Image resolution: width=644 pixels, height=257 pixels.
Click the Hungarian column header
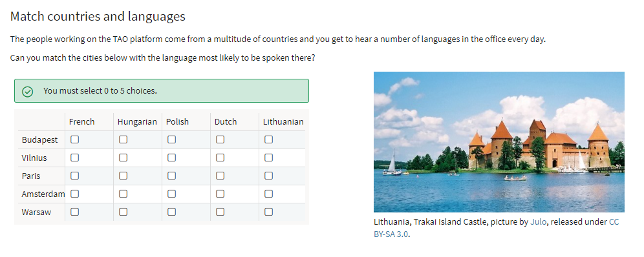(x=137, y=122)
